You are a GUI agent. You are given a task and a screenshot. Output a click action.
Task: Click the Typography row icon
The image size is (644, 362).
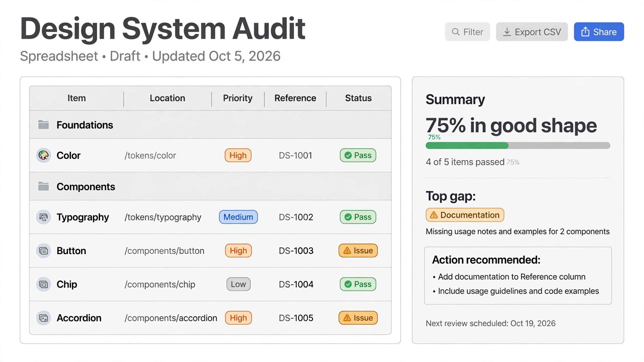click(43, 217)
